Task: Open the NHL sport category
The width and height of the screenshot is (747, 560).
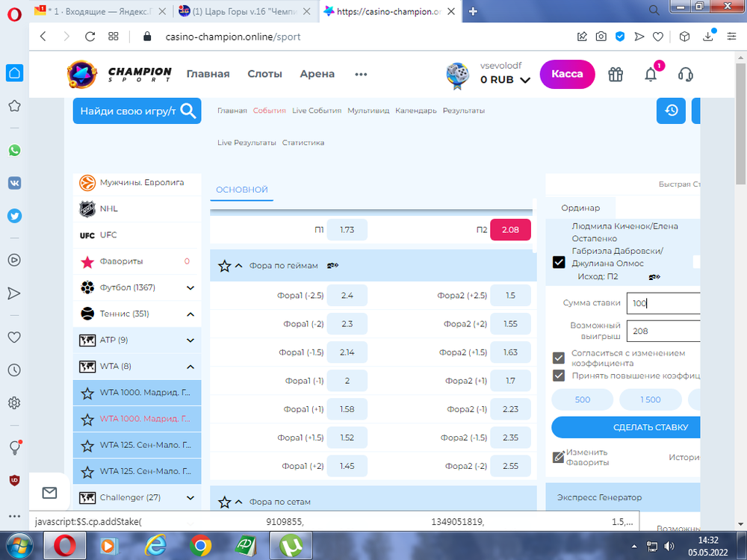Action: (137, 208)
